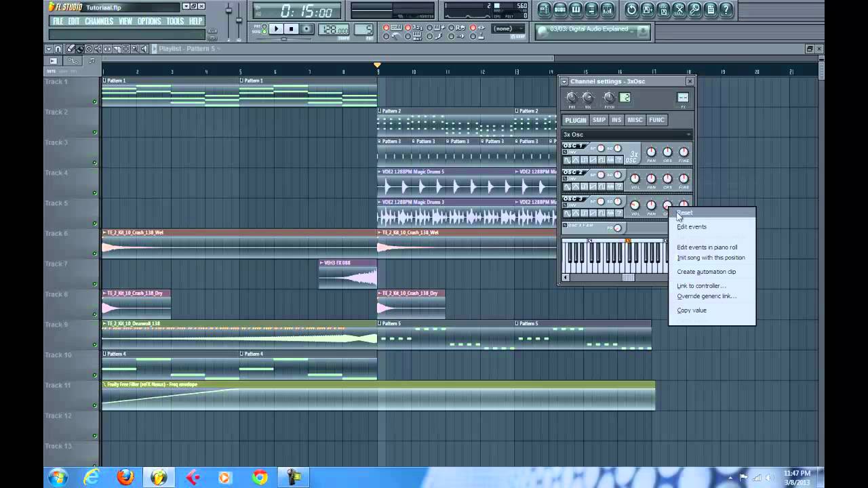
Task: Open the FILE menu
Action: tap(58, 21)
